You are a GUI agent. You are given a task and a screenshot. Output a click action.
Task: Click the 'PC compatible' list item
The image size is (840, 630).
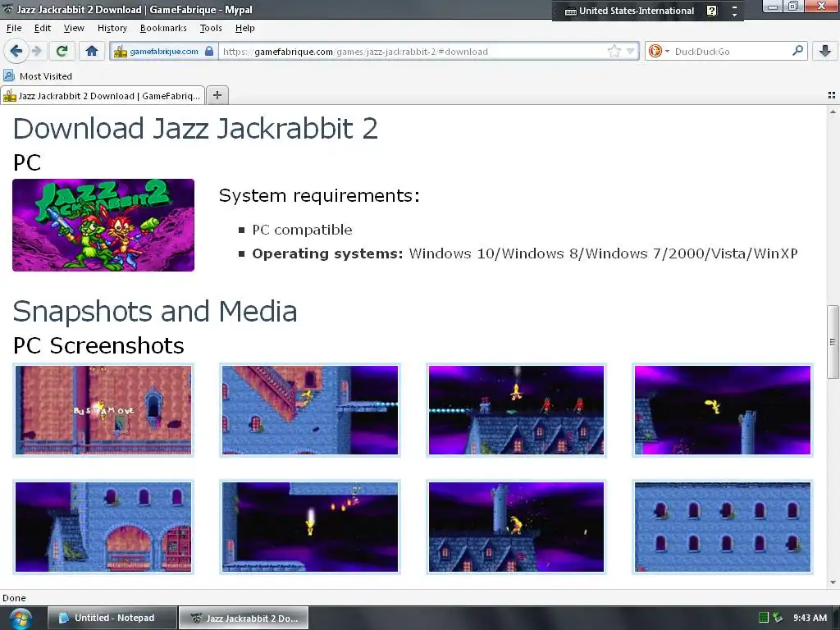tap(302, 230)
